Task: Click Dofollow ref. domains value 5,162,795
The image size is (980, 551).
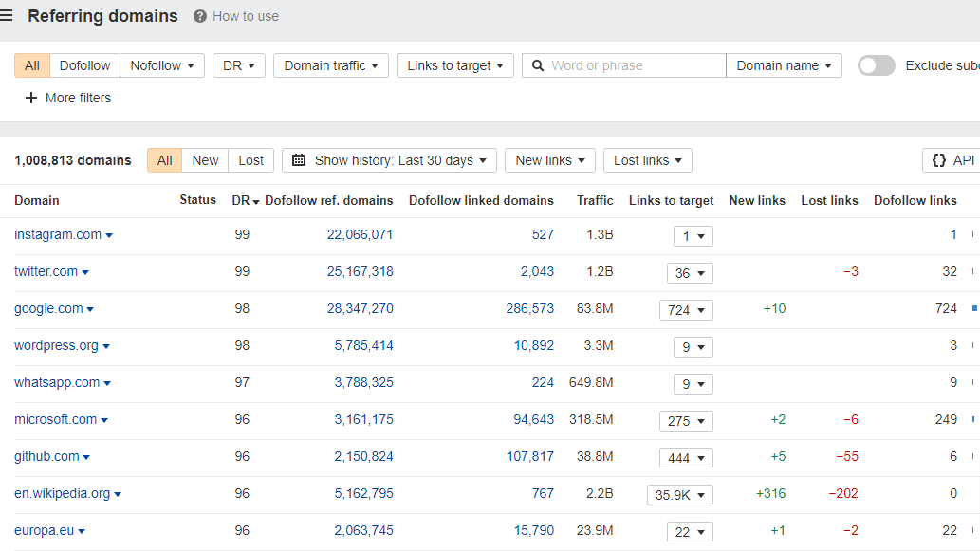Action: (363, 493)
